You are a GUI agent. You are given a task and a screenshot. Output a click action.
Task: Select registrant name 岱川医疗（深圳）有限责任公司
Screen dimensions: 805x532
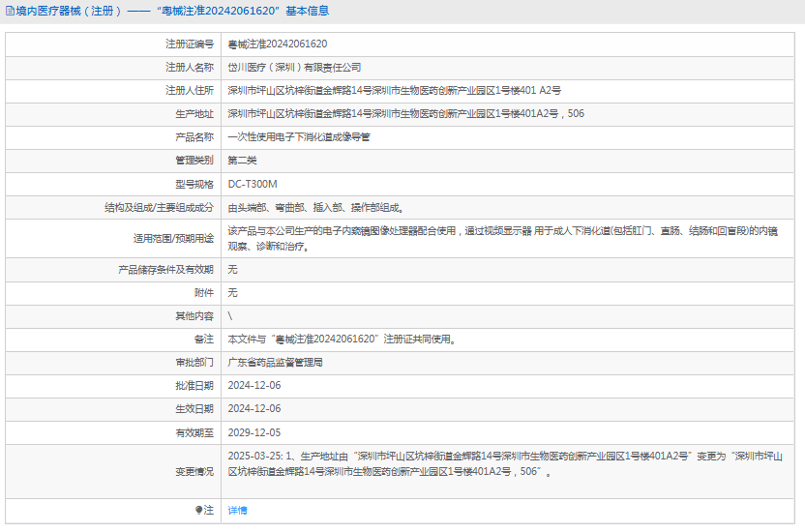[x=294, y=67]
